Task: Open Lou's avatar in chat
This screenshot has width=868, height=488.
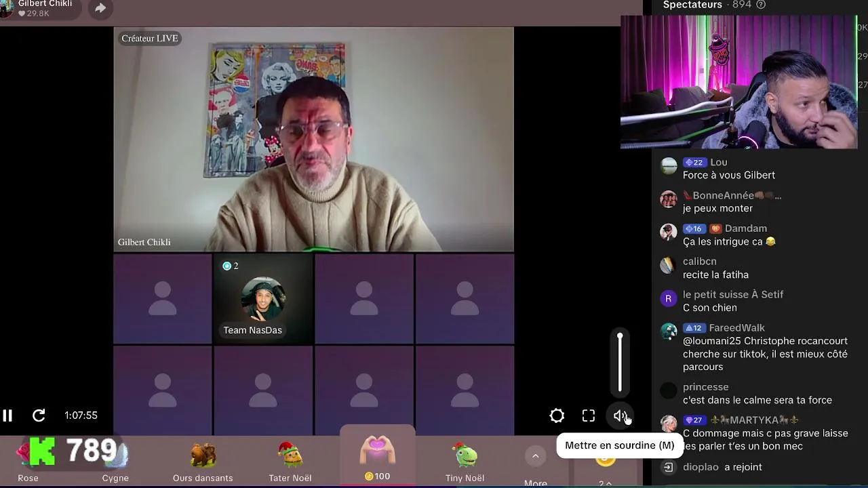Action: 669,166
